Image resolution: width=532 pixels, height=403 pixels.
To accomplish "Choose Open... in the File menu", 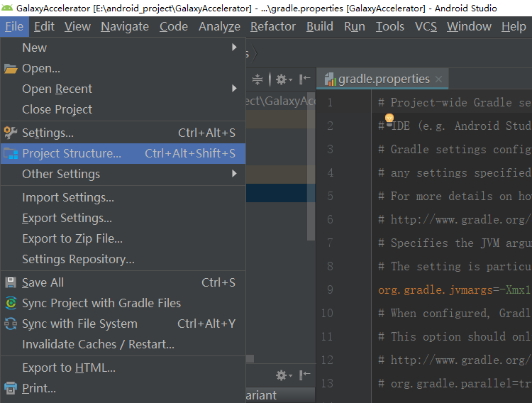I will [123, 69].
